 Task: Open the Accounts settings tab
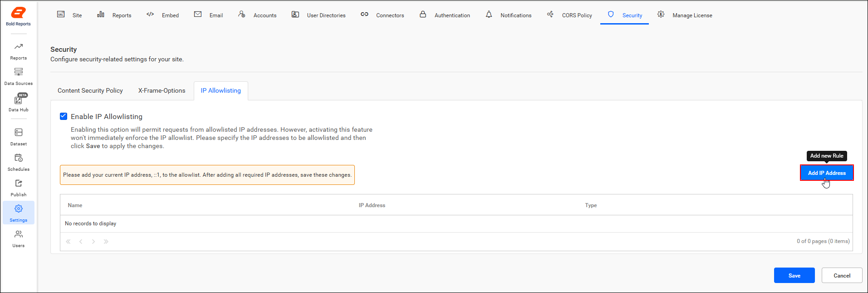click(257, 15)
